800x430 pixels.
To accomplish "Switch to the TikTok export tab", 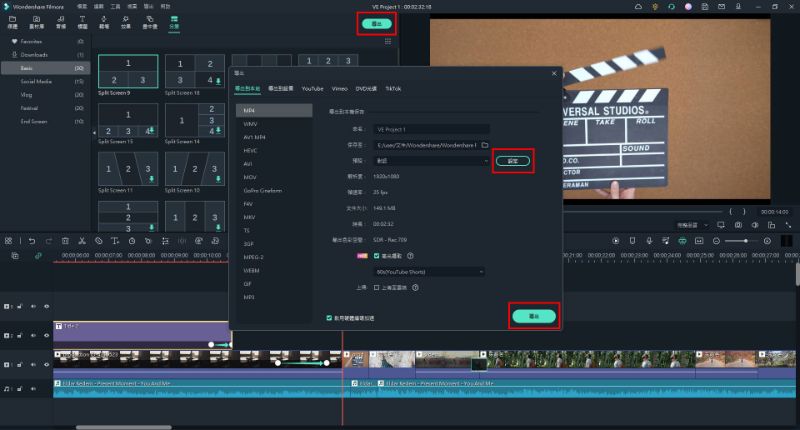I will [x=393, y=89].
